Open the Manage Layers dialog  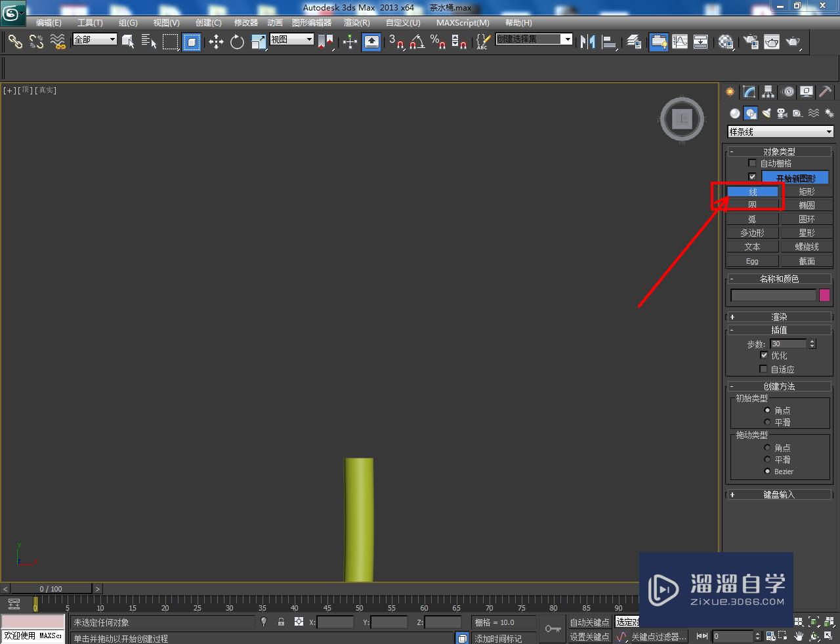tap(634, 42)
